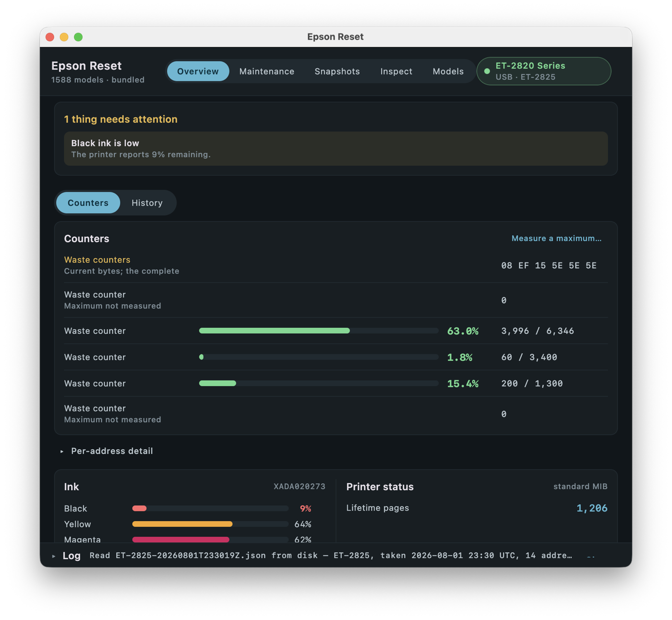The image size is (672, 620).
Task: Click the "200 / 1,300" value
Action: coord(532,384)
